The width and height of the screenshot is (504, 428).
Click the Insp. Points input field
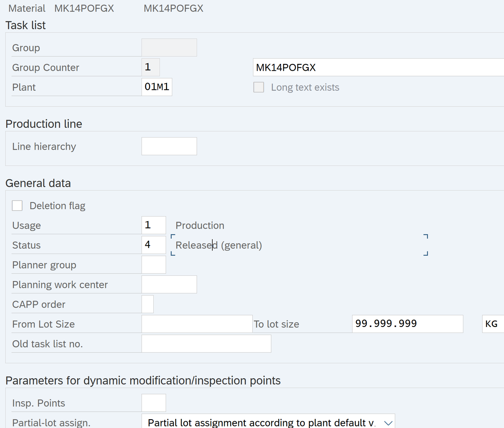(x=153, y=403)
